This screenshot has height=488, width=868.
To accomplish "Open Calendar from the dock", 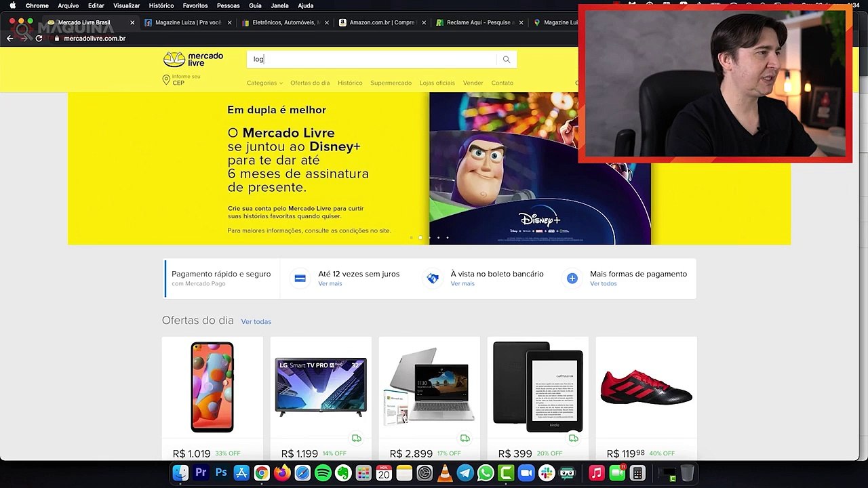I will [384, 473].
